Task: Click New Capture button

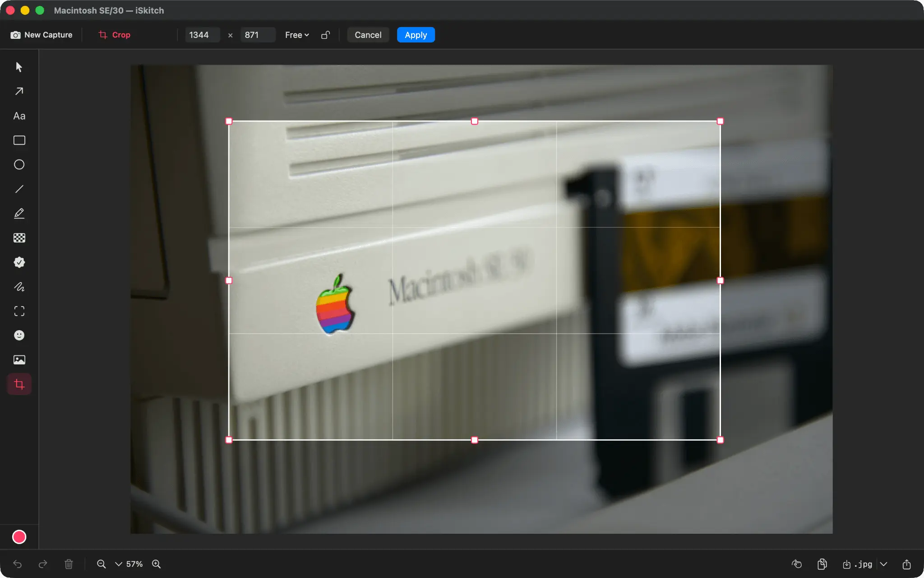Action: (42, 35)
